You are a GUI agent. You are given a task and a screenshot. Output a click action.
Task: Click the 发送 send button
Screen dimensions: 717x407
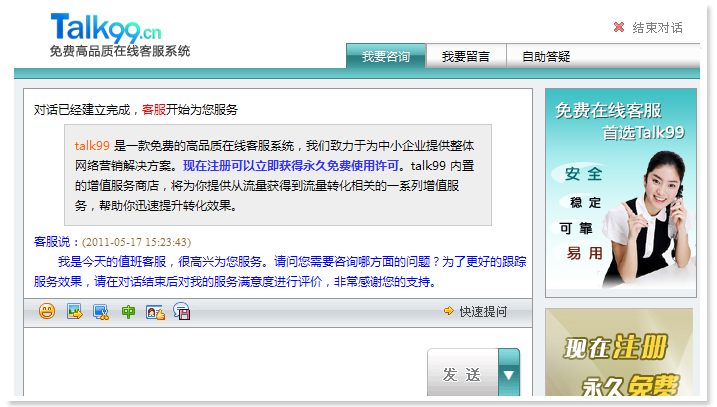tap(462, 373)
